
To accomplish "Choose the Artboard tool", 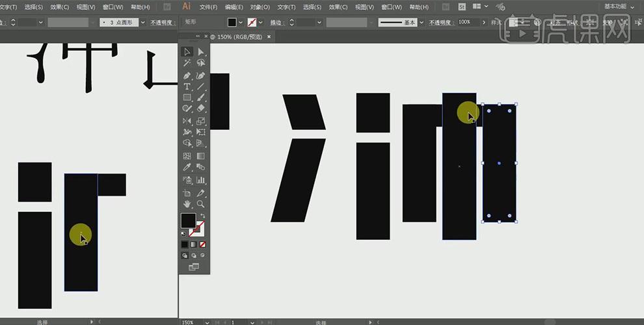I will [187, 193].
